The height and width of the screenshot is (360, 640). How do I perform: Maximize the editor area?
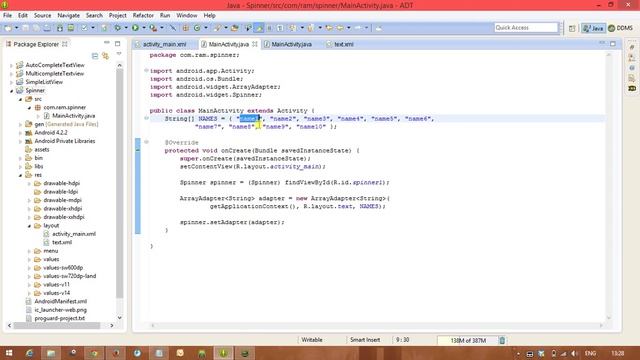tap(613, 43)
